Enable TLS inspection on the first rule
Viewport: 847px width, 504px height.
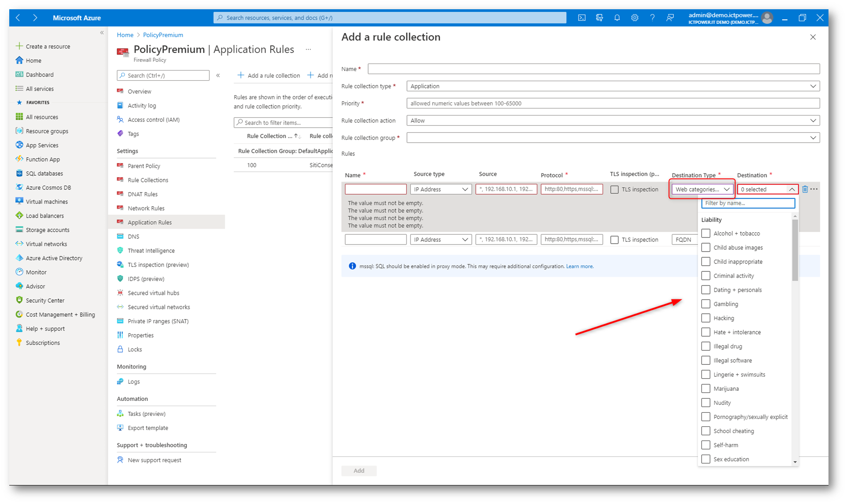[614, 189]
